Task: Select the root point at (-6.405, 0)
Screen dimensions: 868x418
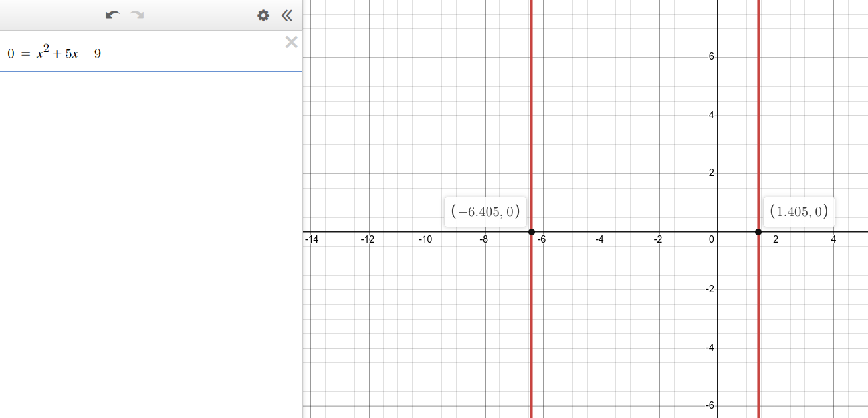Action: (531, 231)
